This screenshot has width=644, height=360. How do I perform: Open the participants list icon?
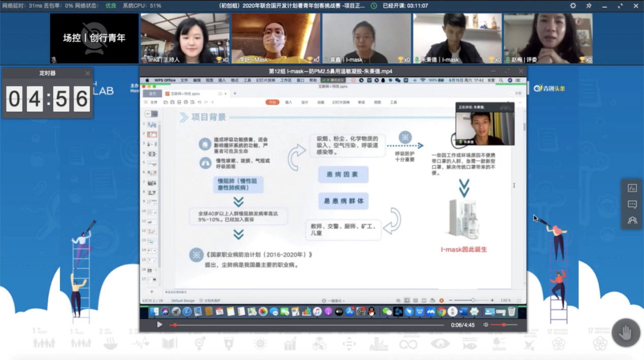point(632,221)
